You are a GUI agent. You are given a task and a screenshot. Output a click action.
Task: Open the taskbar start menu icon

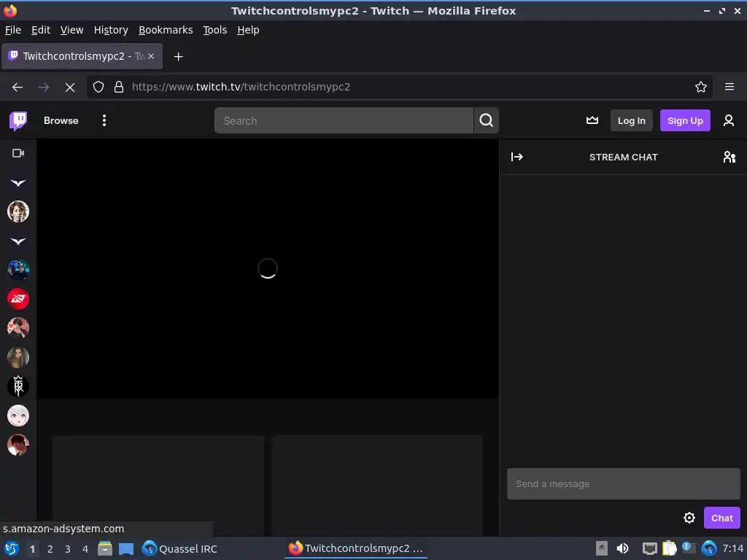12,548
